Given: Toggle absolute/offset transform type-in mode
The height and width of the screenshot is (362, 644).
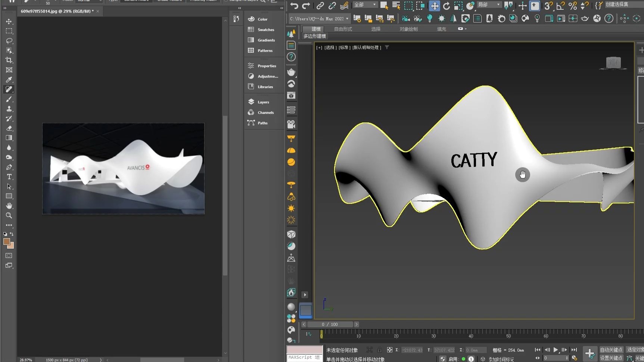Looking at the screenshot, I should click(389, 350).
